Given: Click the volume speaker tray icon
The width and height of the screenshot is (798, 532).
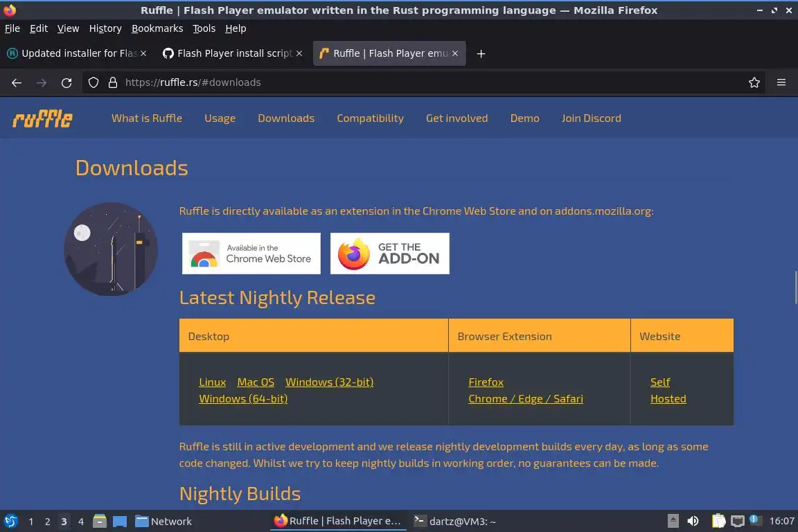Looking at the screenshot, I should [x=693, y=521].
